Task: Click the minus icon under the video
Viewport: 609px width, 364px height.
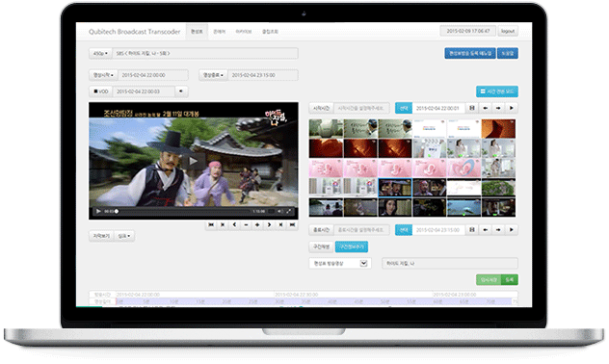Action: coord(246,224)
